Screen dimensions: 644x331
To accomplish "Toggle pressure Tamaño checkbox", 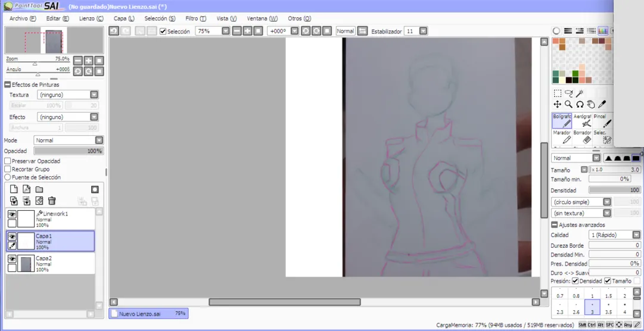I will coord(608,281).
